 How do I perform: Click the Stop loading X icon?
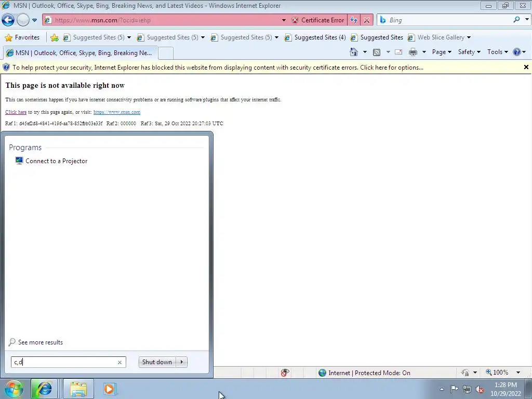(367, 20)
